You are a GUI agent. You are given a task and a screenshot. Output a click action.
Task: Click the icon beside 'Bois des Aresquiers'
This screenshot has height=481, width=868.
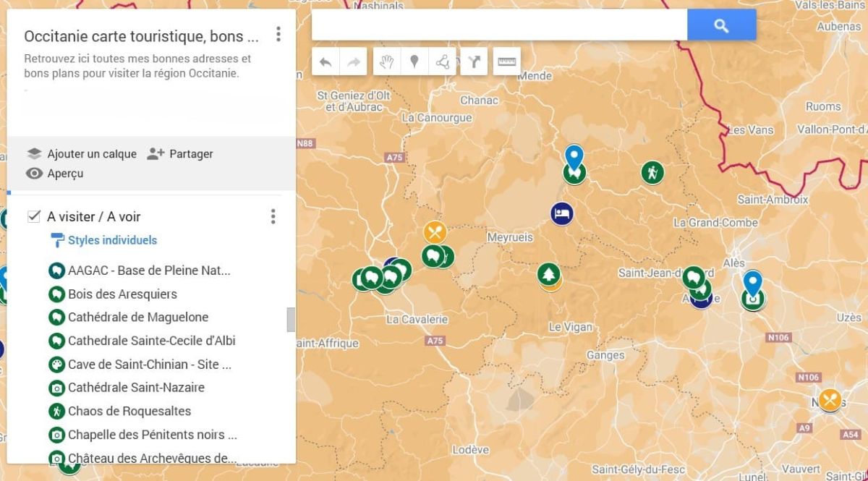56,294
